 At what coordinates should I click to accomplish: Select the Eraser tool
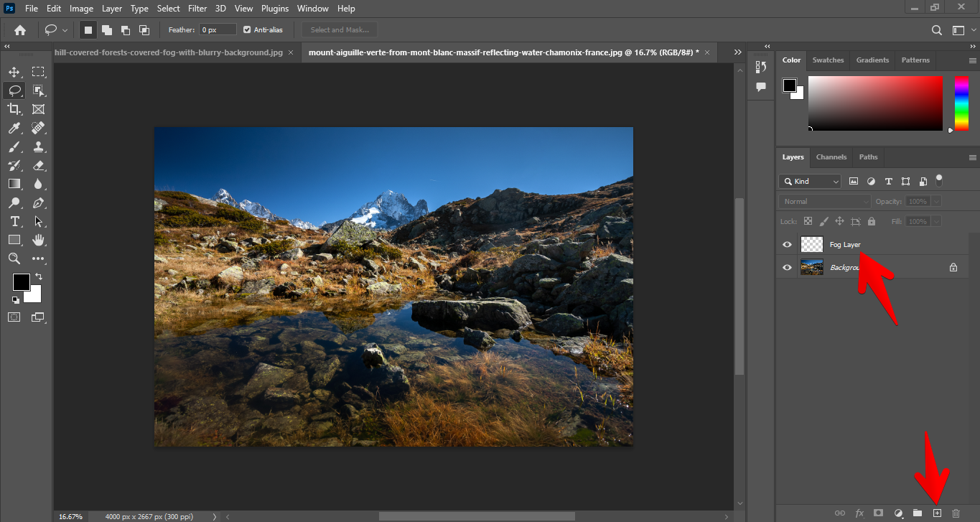(x=38, y=165)
